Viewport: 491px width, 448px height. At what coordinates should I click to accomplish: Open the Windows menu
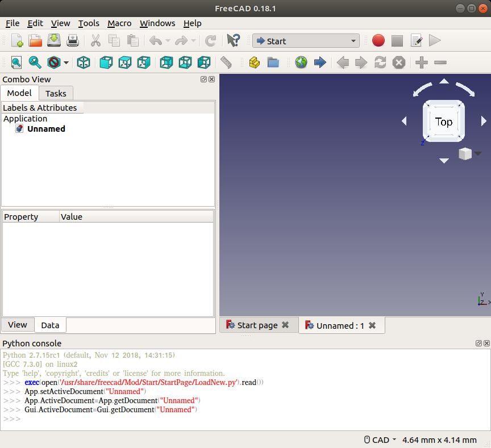157,23
